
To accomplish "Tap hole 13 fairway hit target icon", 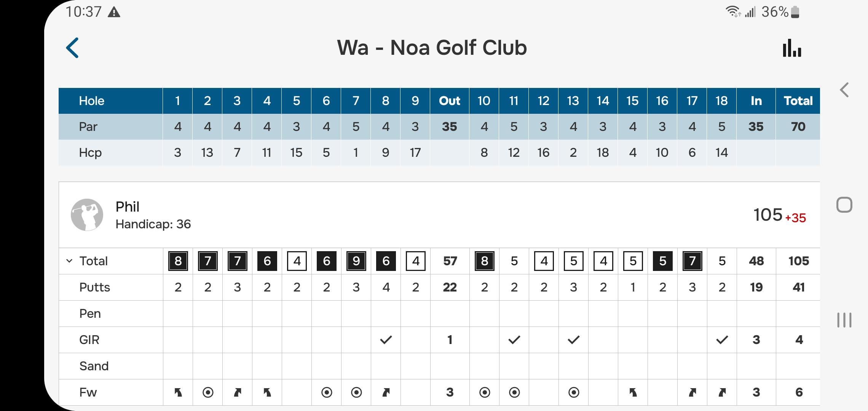I will 574,392.
